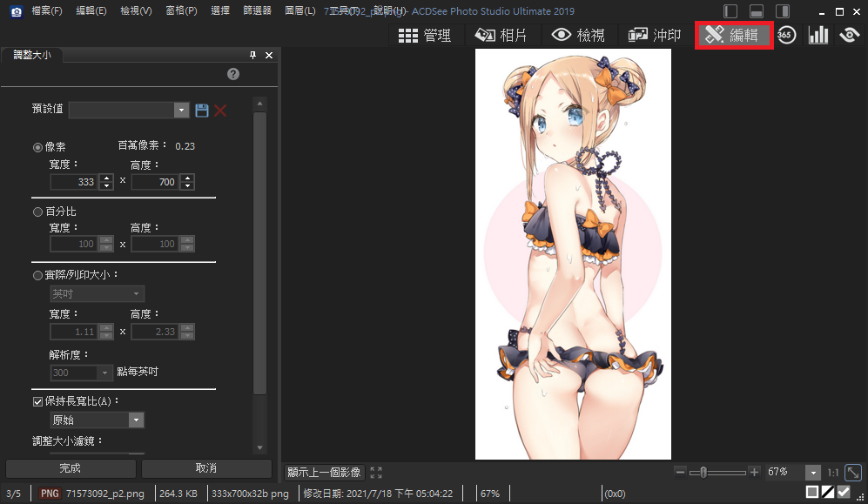Open the 檢視(V) menu in menu bar
868x504 pixels.
[x=136, y=11]
